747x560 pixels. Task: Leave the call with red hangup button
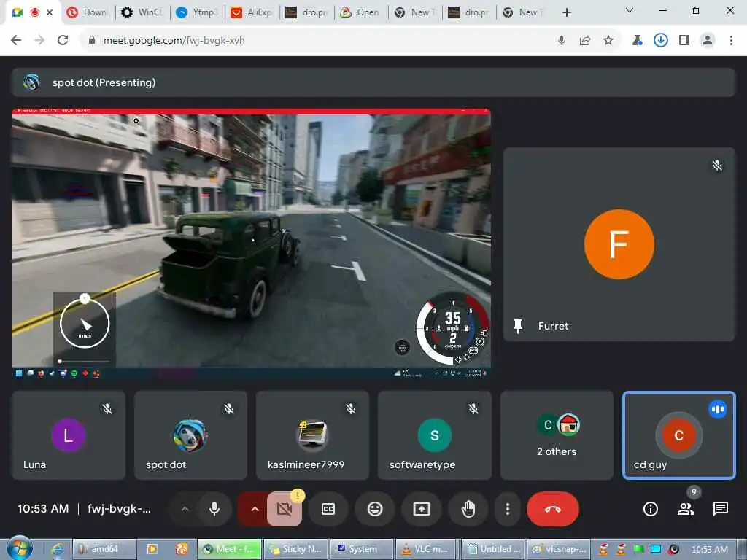pyautogui.click(x=553, y=509)
